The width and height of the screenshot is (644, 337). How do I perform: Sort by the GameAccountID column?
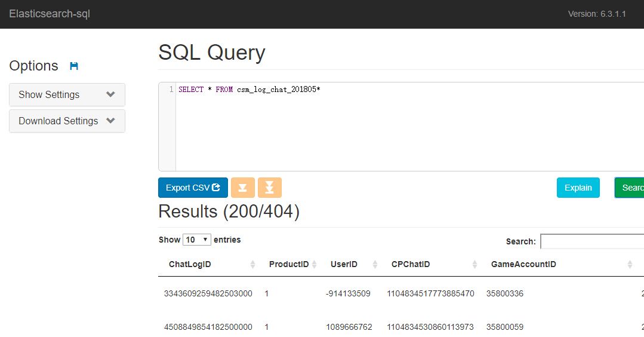(558, 264)
